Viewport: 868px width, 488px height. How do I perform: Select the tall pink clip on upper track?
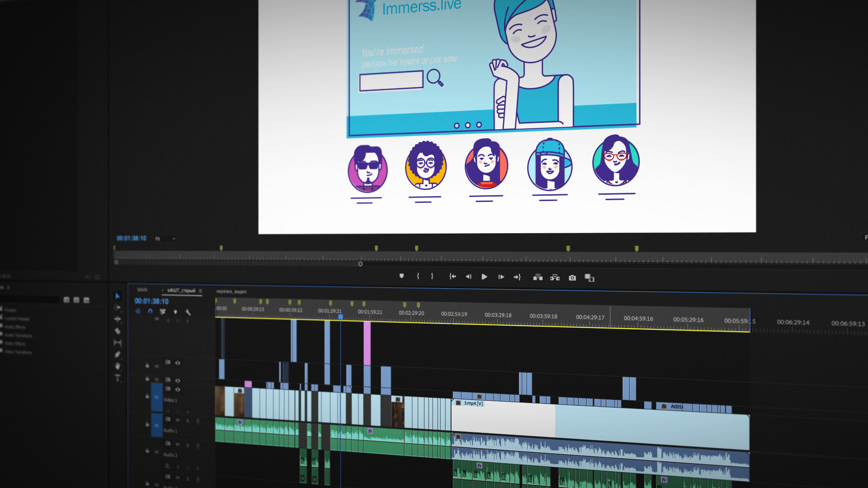click(367, 343)
